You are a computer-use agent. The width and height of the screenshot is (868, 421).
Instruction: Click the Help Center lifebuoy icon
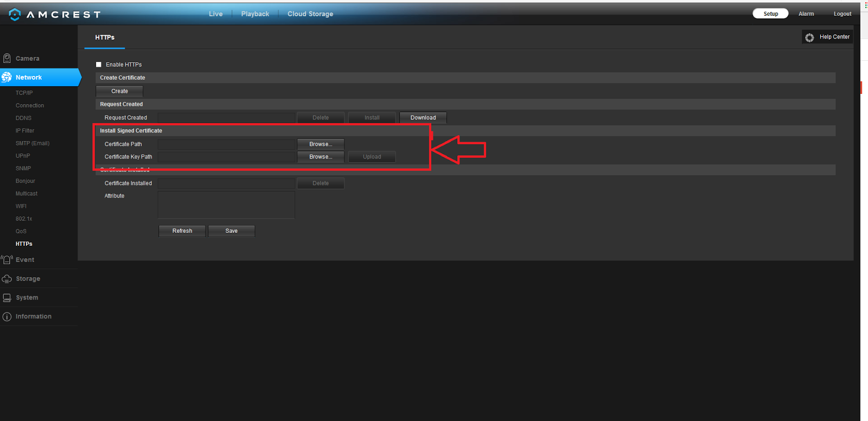click(x=809, y=37)
